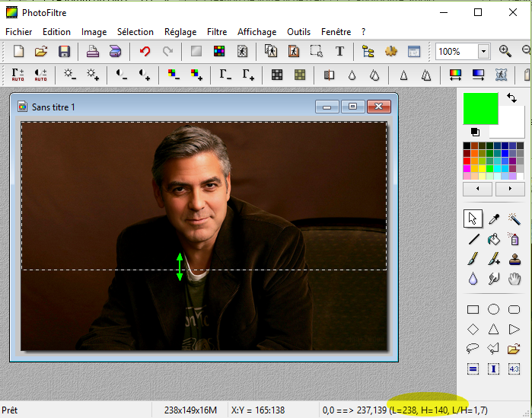Boost saturation with color plus icon
Image resolution: width=532 pixels, height=418 pixels.
(196, 75)
